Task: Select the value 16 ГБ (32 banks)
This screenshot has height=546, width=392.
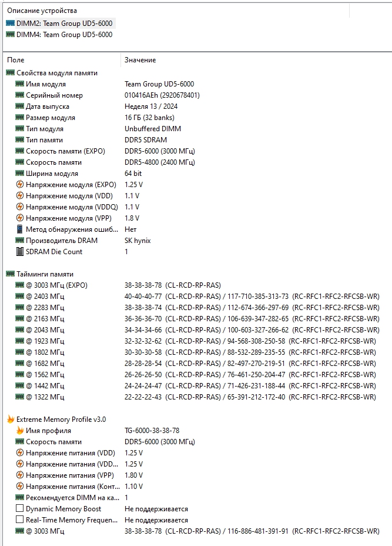Action: 149,117
